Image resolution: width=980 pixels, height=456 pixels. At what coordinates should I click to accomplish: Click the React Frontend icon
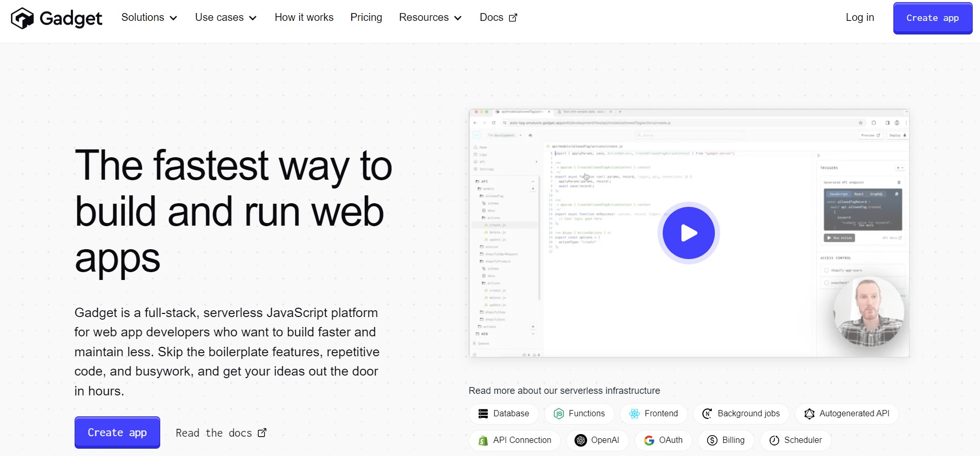pyautogui.click(x=635, y=414)
